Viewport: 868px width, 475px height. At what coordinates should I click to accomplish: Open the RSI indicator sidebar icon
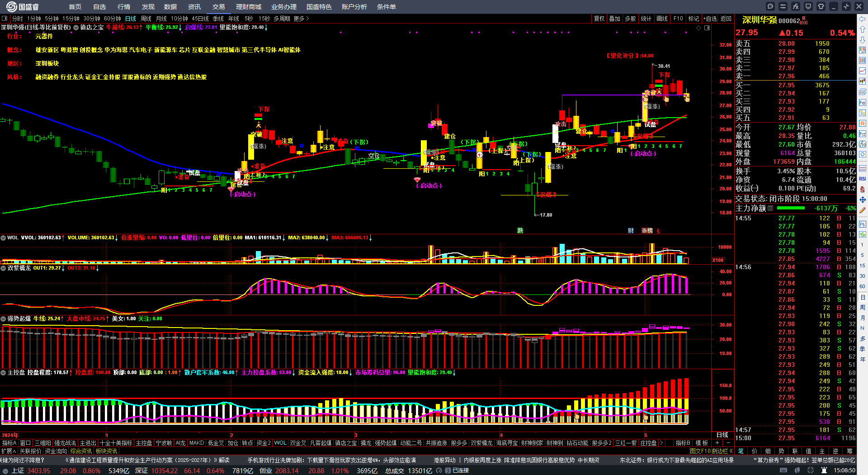(x=863, y=179)
